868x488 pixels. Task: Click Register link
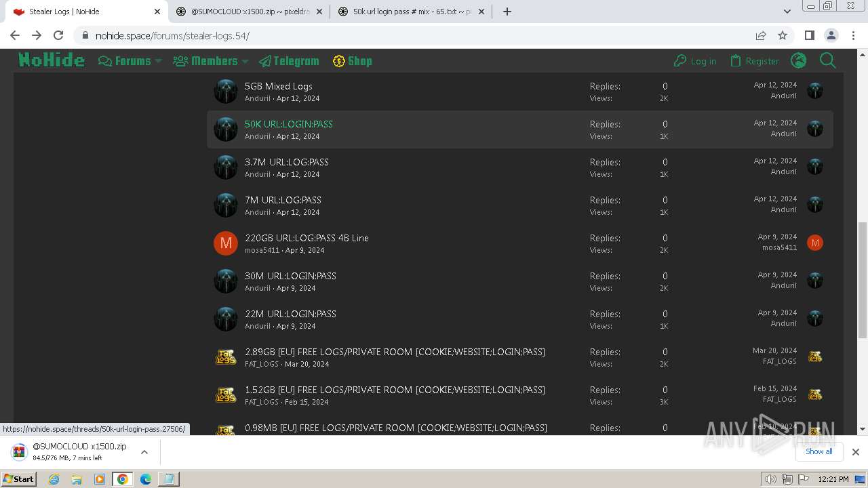pyautogui.click(x=754, y=61)
